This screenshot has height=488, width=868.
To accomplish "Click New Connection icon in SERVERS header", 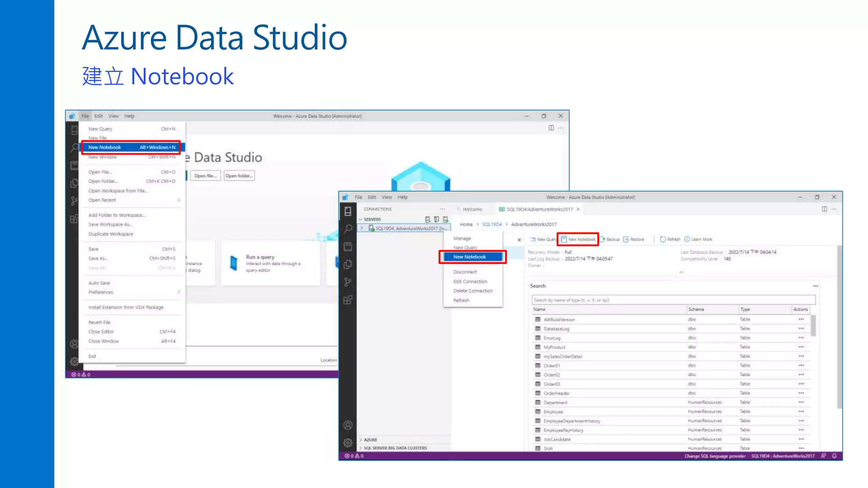I will [x=428, y=219].
